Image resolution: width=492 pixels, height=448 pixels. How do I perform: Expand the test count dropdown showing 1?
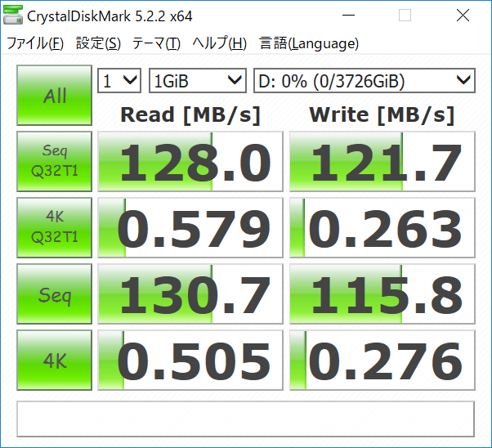point(119,81)
